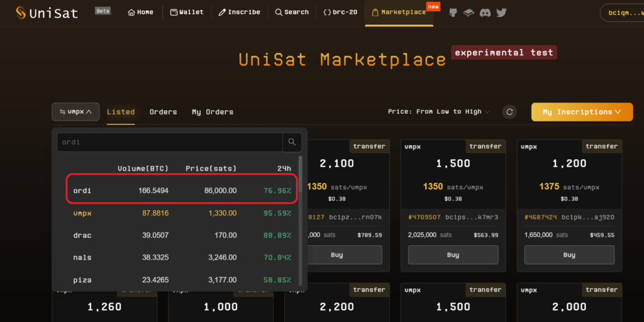
Task: Open the Inscribe page
Action: pos(239,13)
